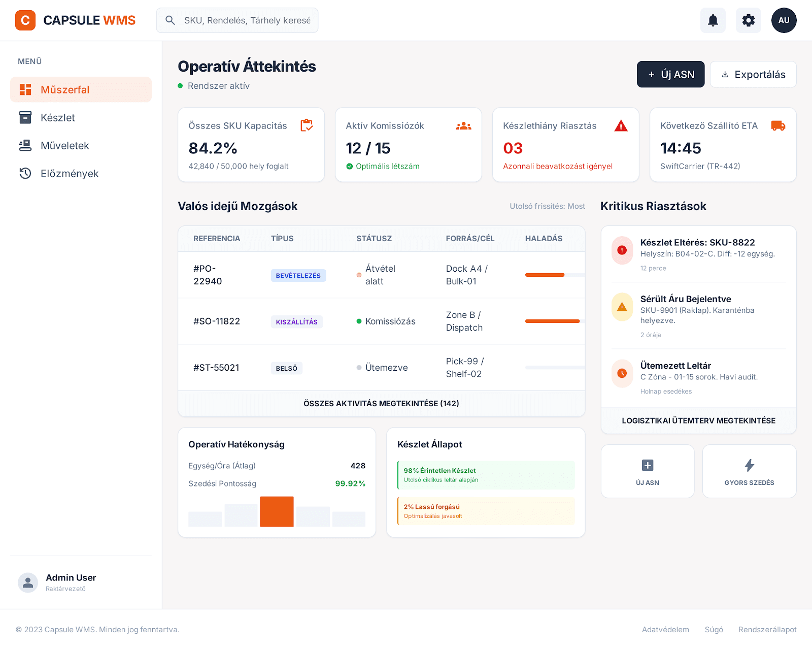The image size is (812, 650).
Task: Click the truck icon on ETA card
Action: [778, 125]
